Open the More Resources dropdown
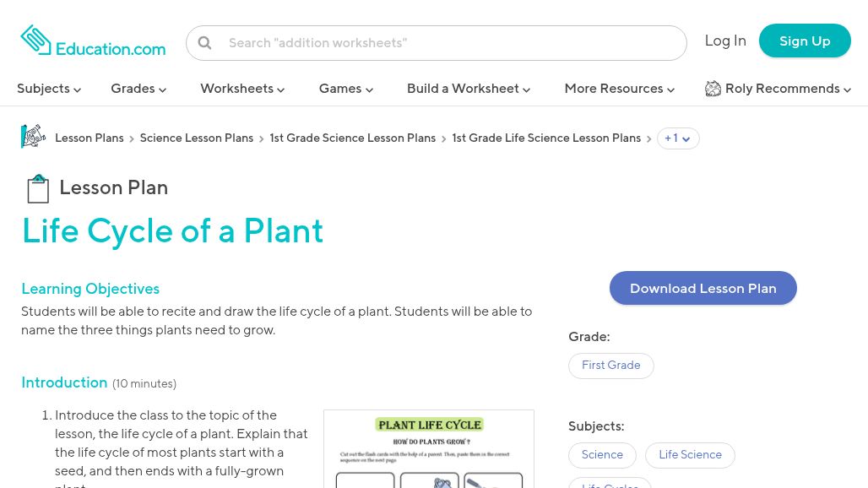Screen dimensions: 868x488 pos(619,89)
